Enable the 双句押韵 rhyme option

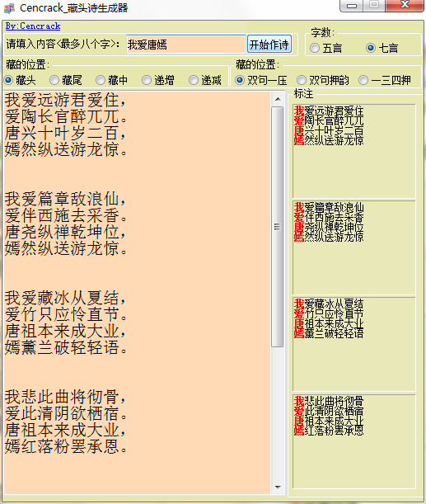click(323, 80)
